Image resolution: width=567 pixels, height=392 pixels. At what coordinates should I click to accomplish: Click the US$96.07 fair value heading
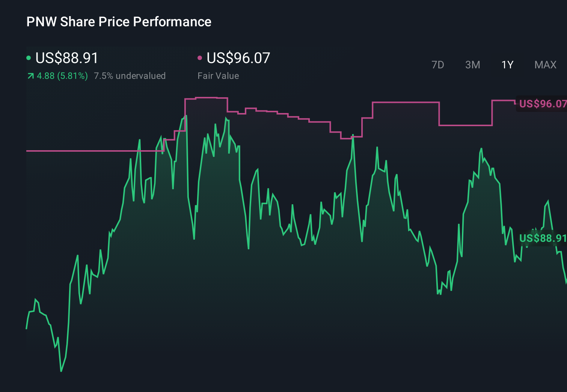(x=239, y=58)
